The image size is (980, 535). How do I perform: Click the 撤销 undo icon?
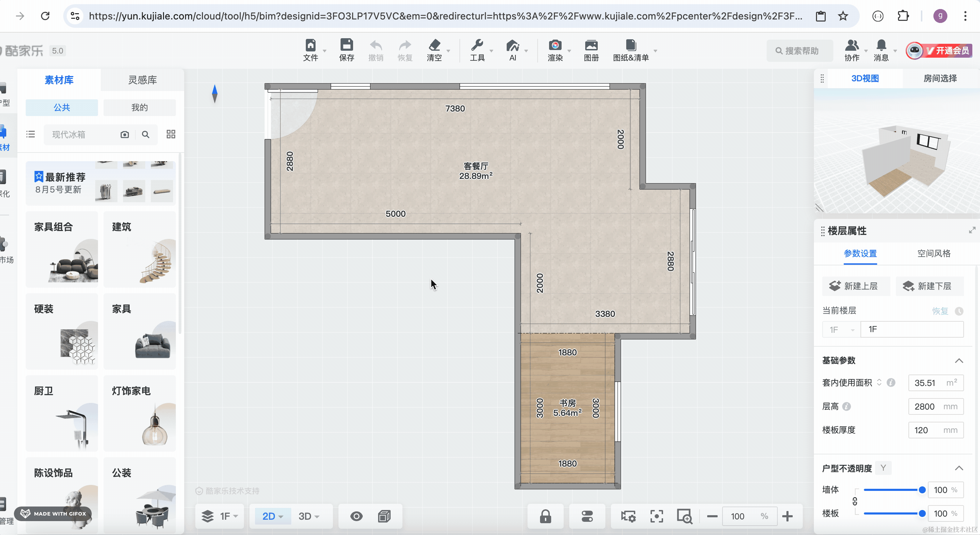(x=376, y=45)
